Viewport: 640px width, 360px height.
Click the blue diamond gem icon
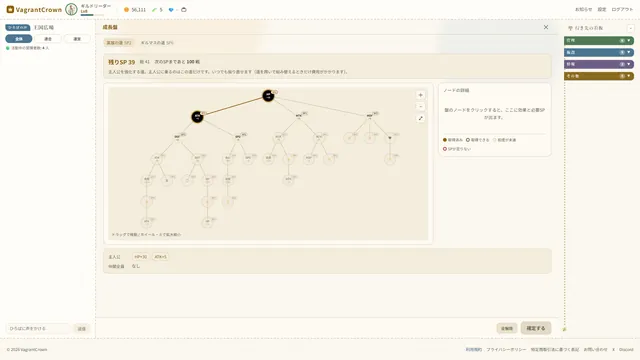pyautogui.click(x=171, y=9)
